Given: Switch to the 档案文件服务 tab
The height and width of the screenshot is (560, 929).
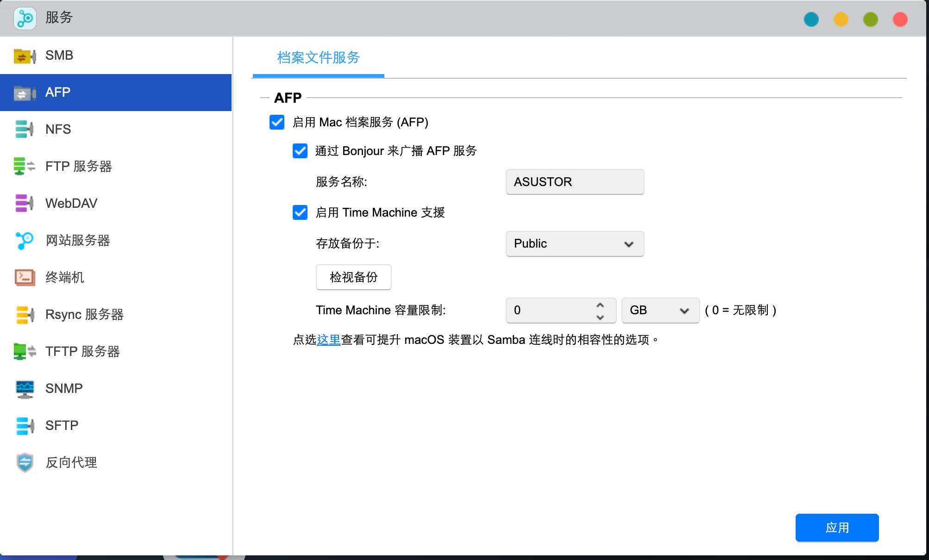Looking at the screenshot, I should tap(317, 58).
